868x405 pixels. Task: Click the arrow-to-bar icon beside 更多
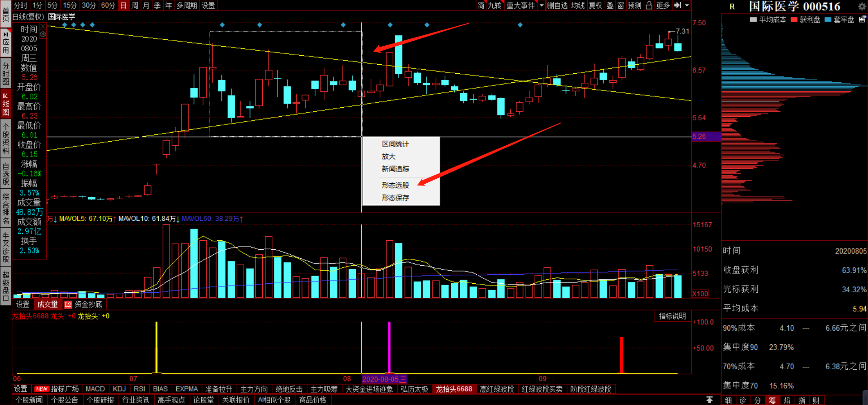coord(677,5)
